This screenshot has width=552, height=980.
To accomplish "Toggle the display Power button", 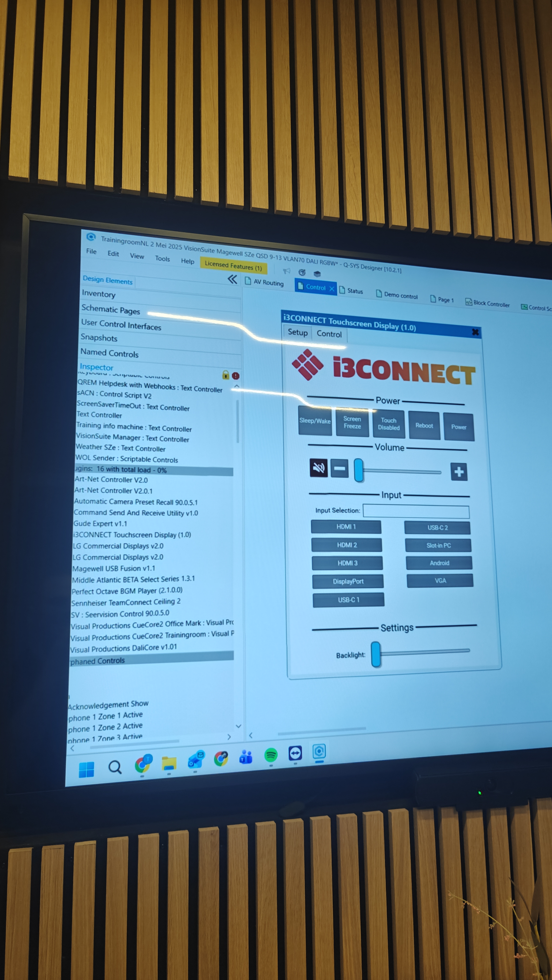I will (x=459, y=427).
